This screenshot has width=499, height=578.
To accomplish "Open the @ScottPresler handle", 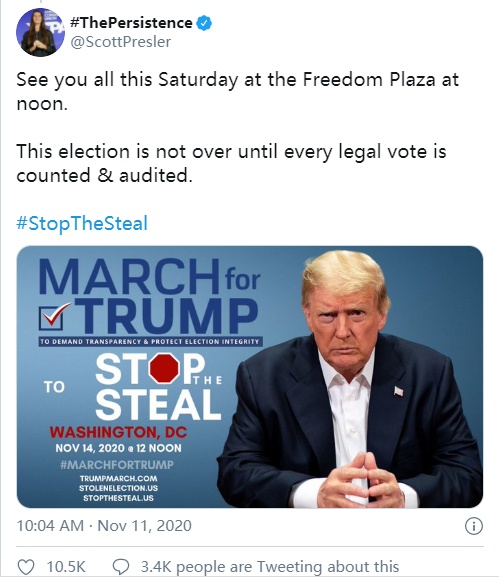I will pos(121,42).
